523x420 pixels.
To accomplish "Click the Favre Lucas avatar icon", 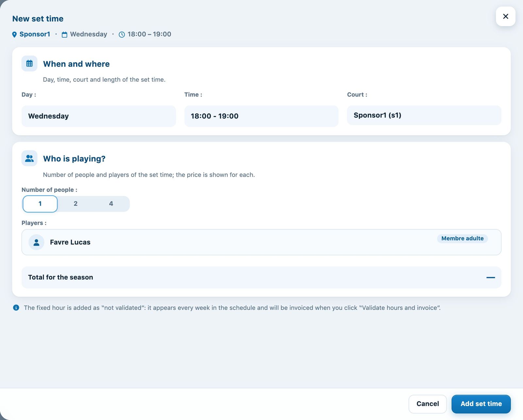I will click(x=36, y=242).
